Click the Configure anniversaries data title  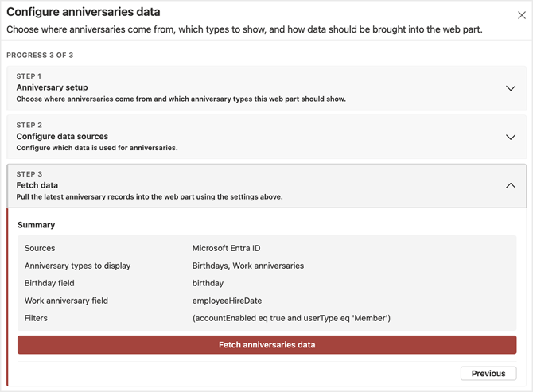[x=83, y=12]
